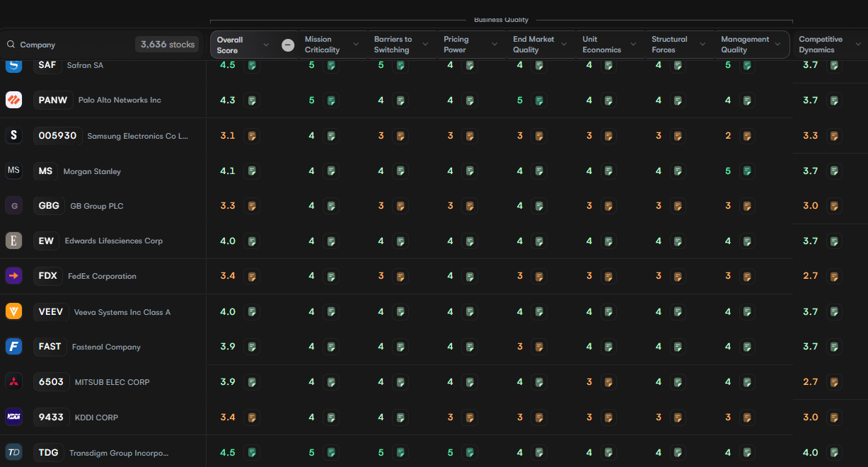Click the Fastenal company logo icon
Screen dimensions: 868x467
pyautogui.click(x=13, y=347)
